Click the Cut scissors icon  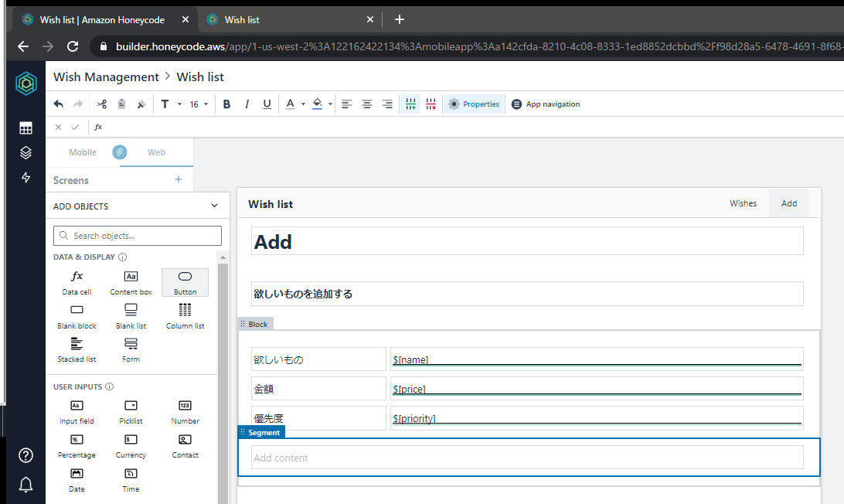click(102, 104)
